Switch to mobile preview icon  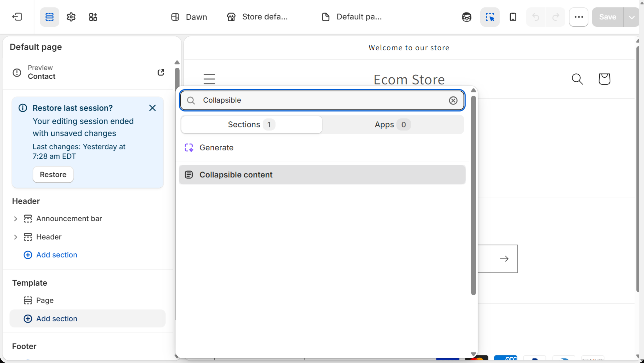513,17
